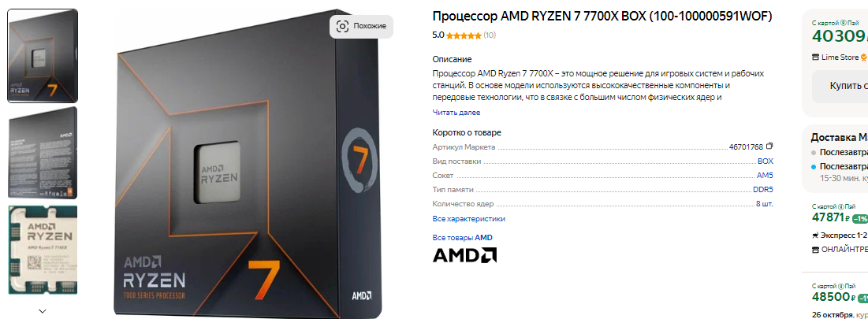Click the ОНЛАЙНТРЕЙД store icon
Viewport: 868px width, 319px height.
click(x=815, y=250)
